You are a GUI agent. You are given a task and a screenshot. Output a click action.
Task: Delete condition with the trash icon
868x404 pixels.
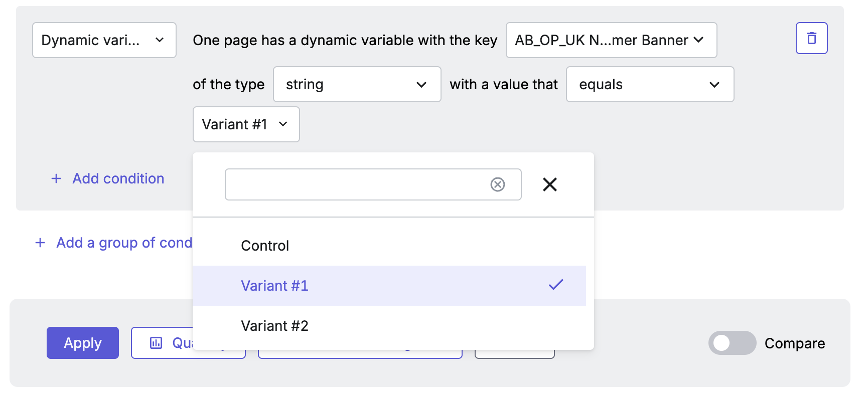pyautogui.click(x=811, y=38)
